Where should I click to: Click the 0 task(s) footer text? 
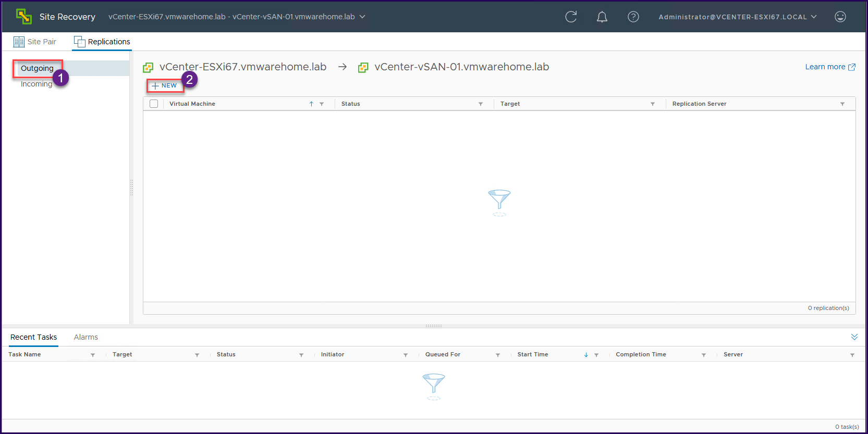[847, 427]
